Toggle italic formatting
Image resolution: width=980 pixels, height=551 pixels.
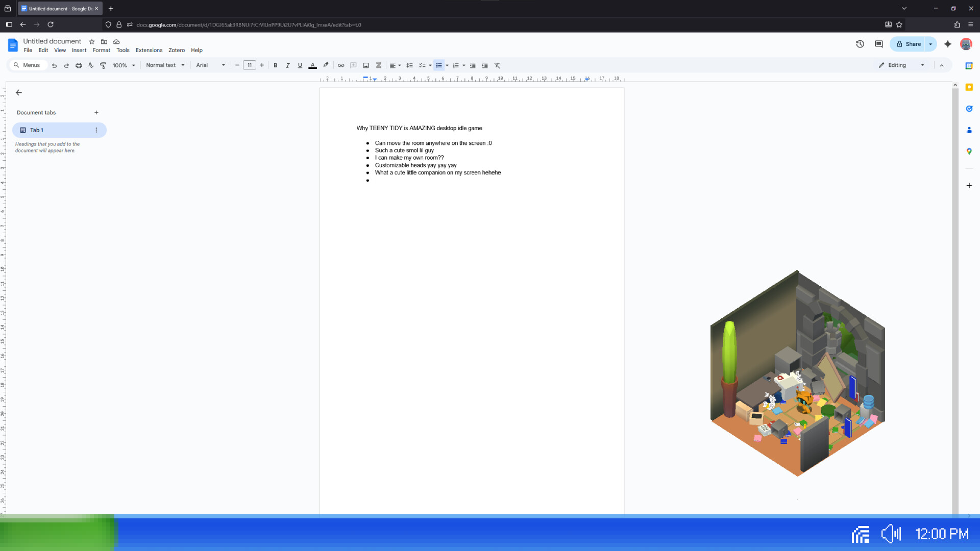[x=287, y=65]
